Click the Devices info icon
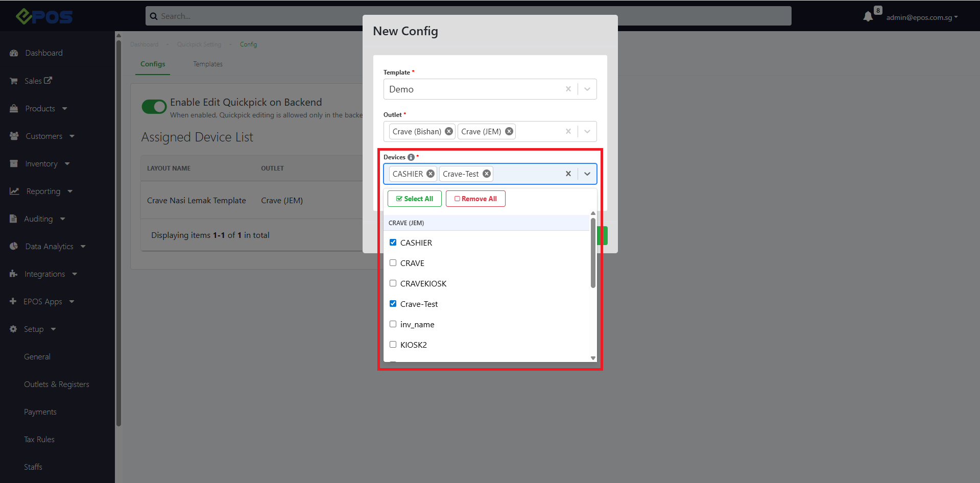 tap(411, 157)
